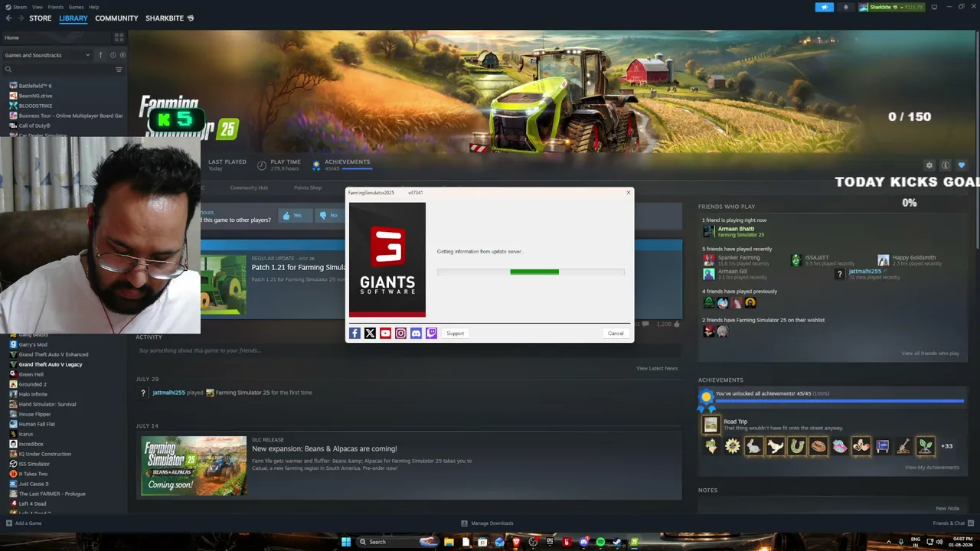980x551 pixels.
Task: Open Steam announcements megaphone icon
Action: [825, 7]
